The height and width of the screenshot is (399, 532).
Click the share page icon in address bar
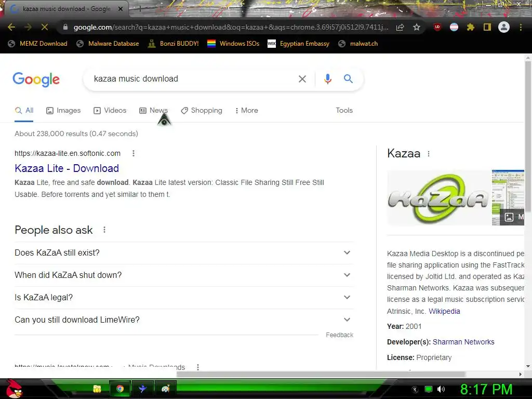(x=400, y=27)
